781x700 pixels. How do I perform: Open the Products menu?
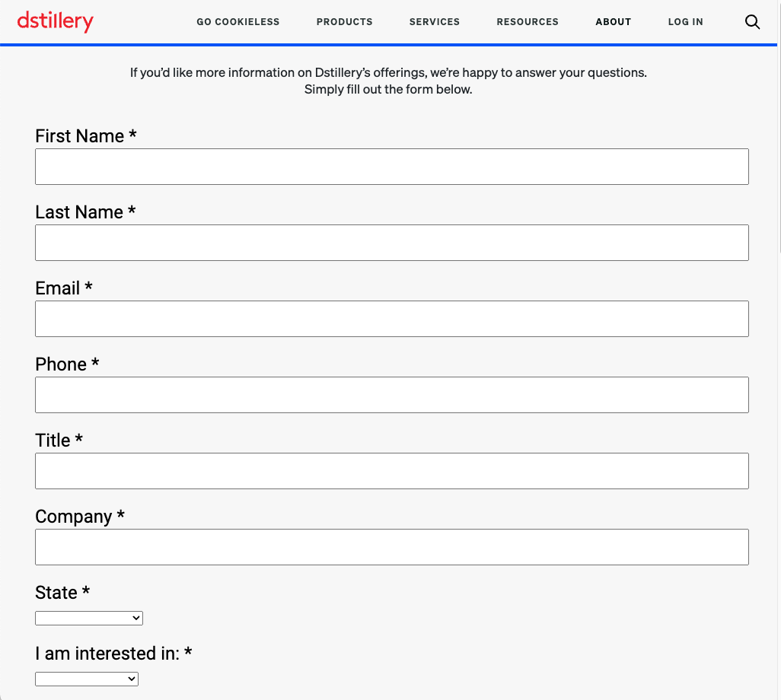point(344,22)
